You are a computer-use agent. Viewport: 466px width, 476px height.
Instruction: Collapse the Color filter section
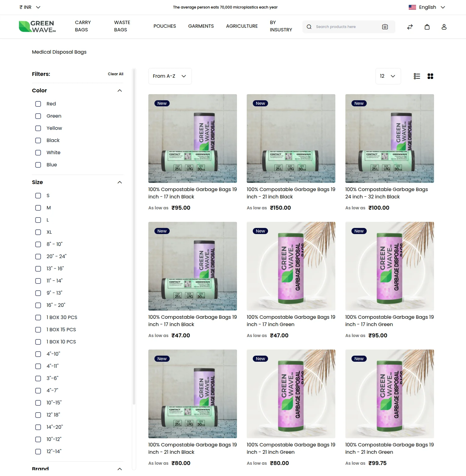point(119,90)
